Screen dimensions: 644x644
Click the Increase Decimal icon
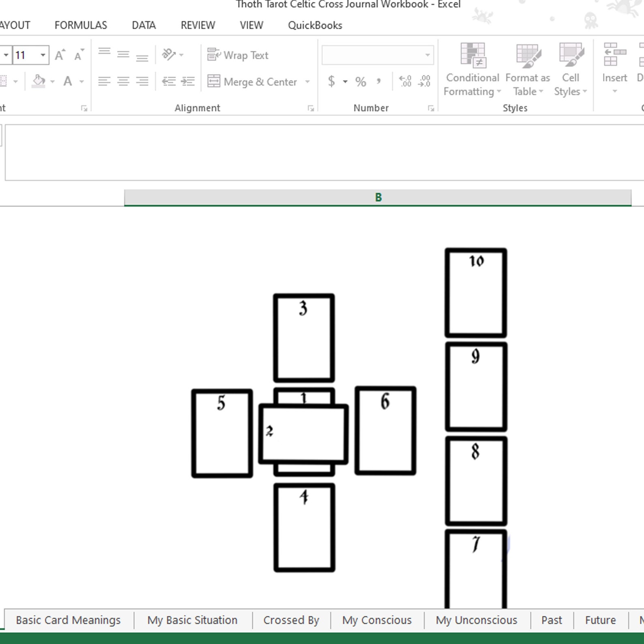click(x=405, y=82)
